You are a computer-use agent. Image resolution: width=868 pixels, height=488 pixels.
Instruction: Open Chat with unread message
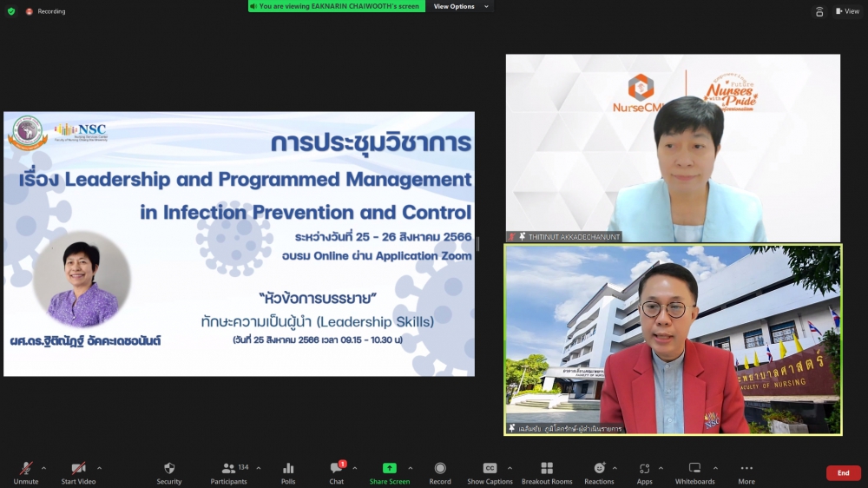click(336, 472)
